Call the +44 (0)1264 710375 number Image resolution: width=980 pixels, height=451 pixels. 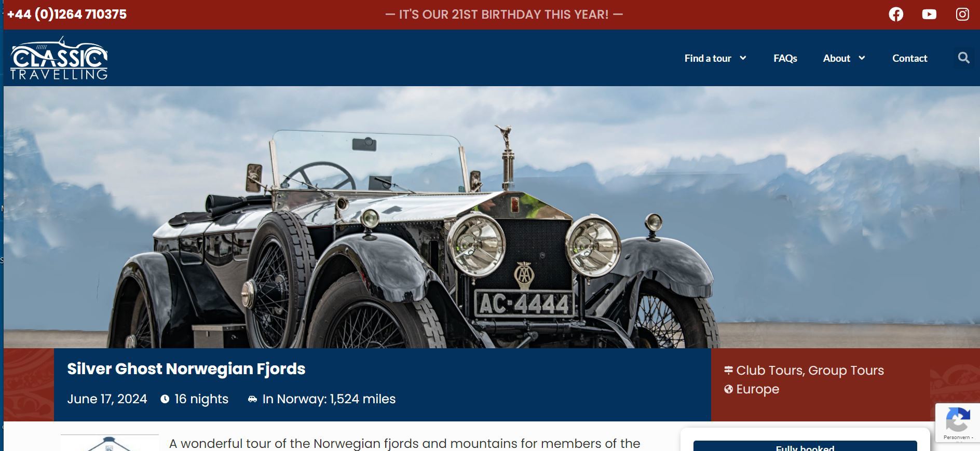click(67, 14)
